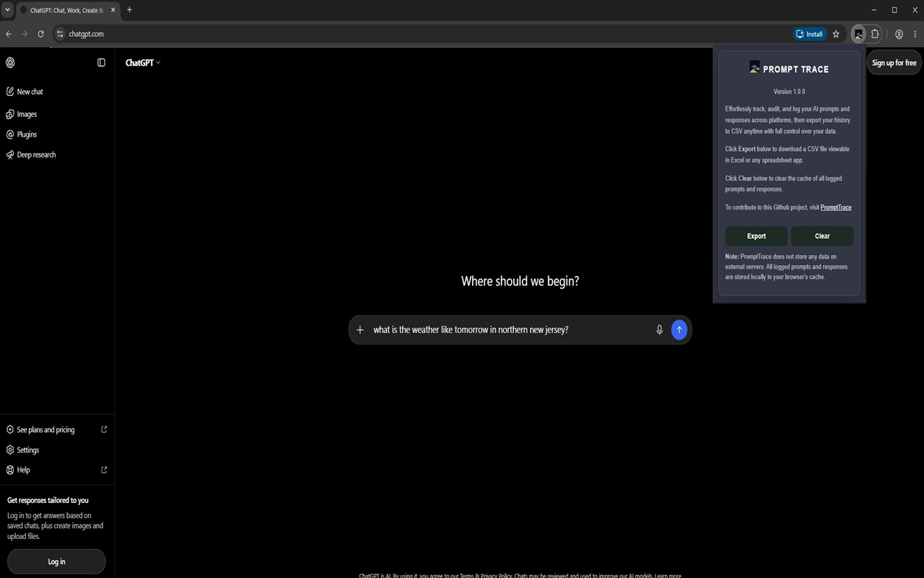Click inside the weather prompt text field
This screenshot has width=924, height=578.
509,329
